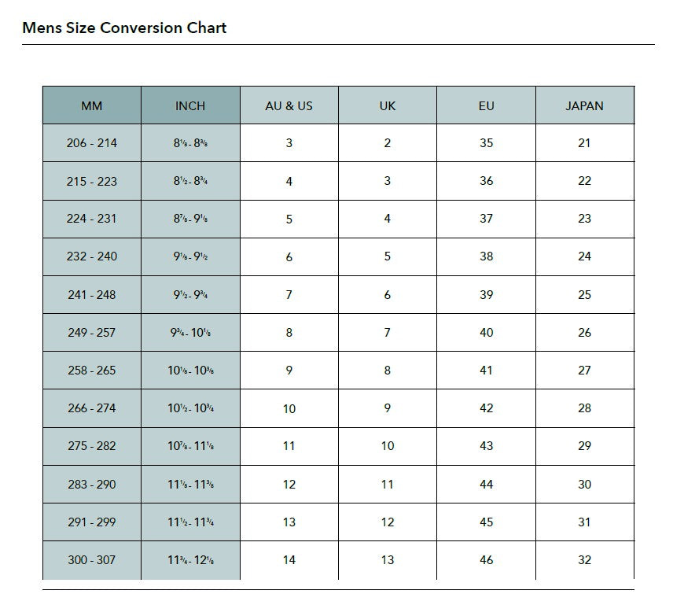This screenshot has width=673, height=616.
Task: Click the 300 - 307 MM cell
Action: coord(91,560)
